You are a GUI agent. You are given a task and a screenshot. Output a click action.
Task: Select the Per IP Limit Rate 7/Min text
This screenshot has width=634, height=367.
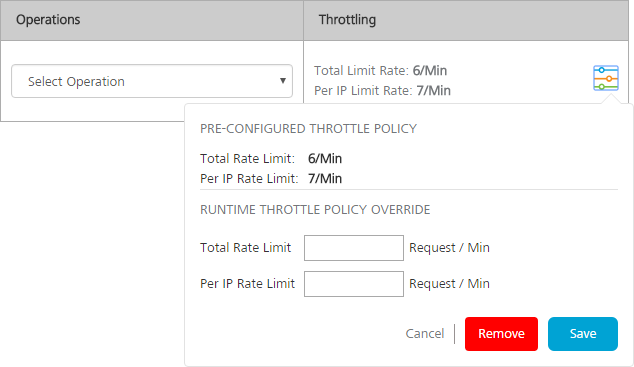tap(383, 91)
